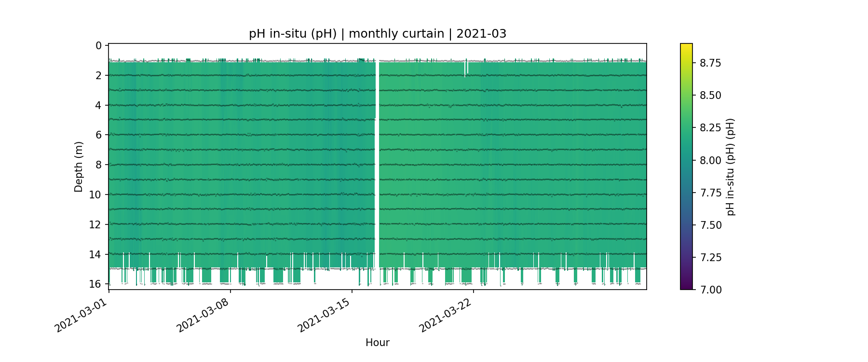The height and width of the screenshot is (362, 868).
Task: Click the 7.00 label on the colorbar
Action: [710, 290]
